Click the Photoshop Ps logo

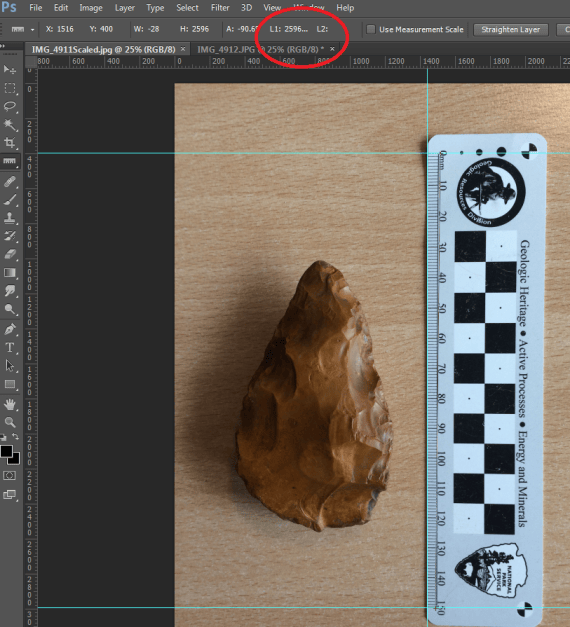(x=8, y=7)
